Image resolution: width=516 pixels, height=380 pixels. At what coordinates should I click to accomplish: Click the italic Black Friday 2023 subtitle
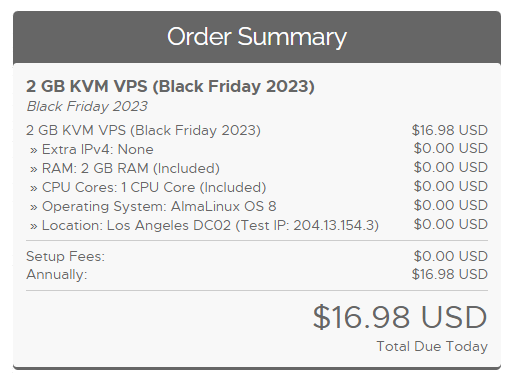pos(87,106)
